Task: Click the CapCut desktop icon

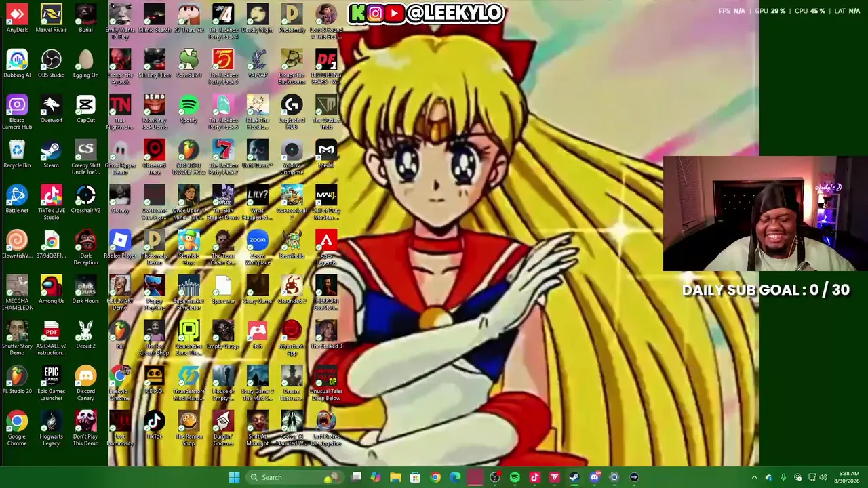Action: click(x=85, y=108)
